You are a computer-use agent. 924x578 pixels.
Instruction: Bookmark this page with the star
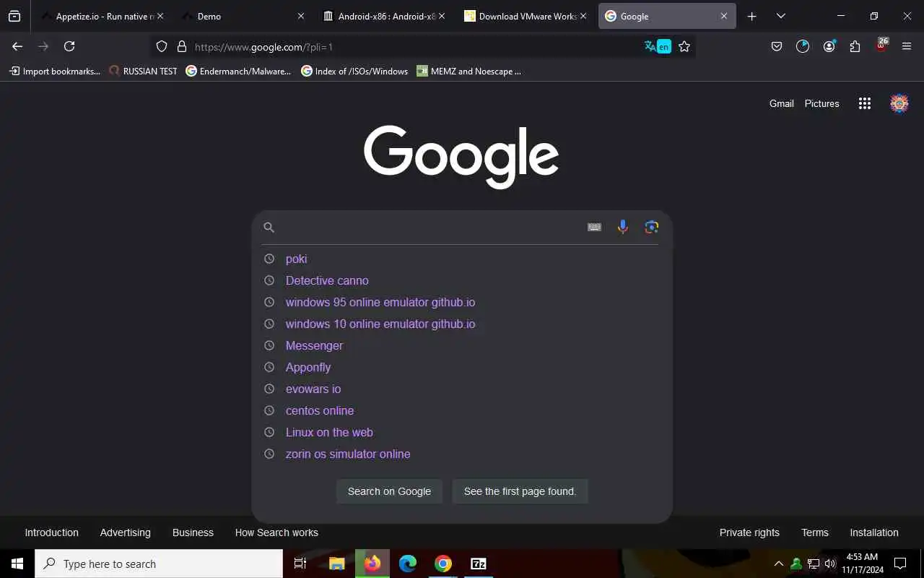(x=684, y=46)
